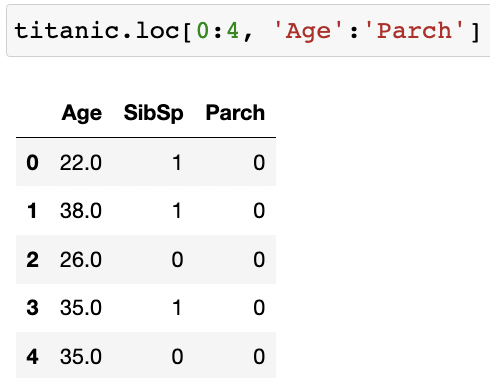Select the SibSp column header
The height and width of the screenshot is (378, 490).
click(153, 113)
